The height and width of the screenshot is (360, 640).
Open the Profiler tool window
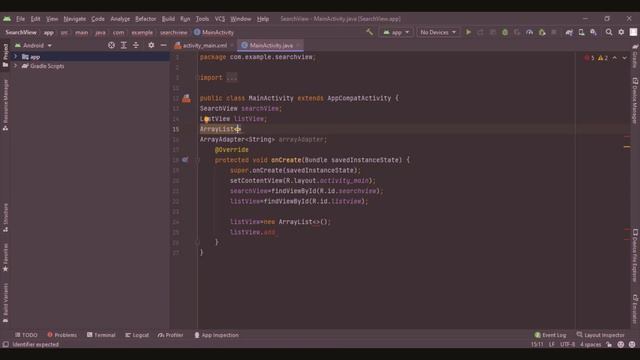tap(171, 335)
